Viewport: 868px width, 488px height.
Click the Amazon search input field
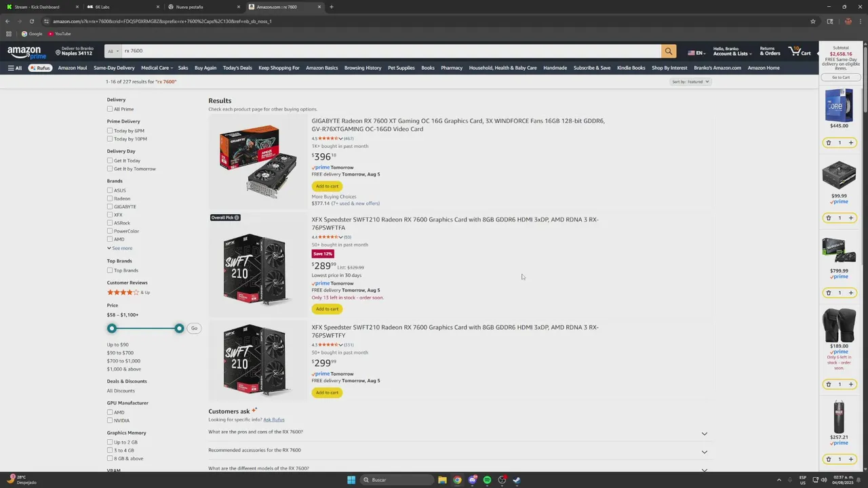tap(391, 51)
